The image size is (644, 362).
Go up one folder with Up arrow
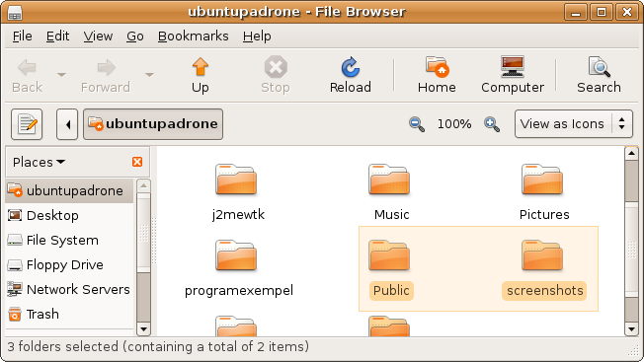tap(201, 75)
